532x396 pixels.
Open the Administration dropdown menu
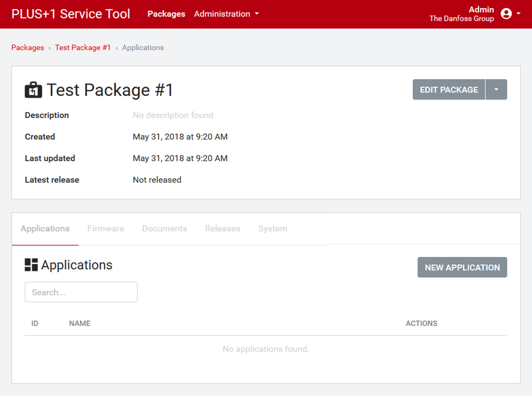coord(226,14)
